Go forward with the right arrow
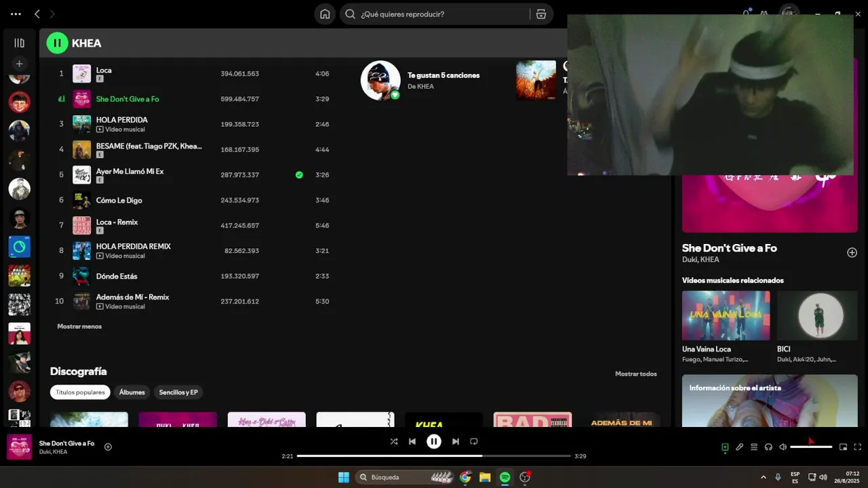 [52, 14]
